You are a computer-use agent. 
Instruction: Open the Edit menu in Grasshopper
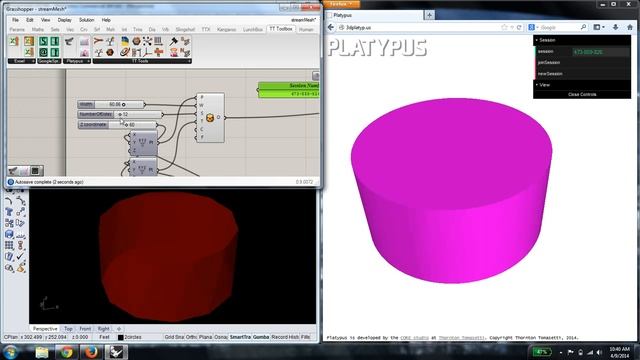[x=30, y=20]
